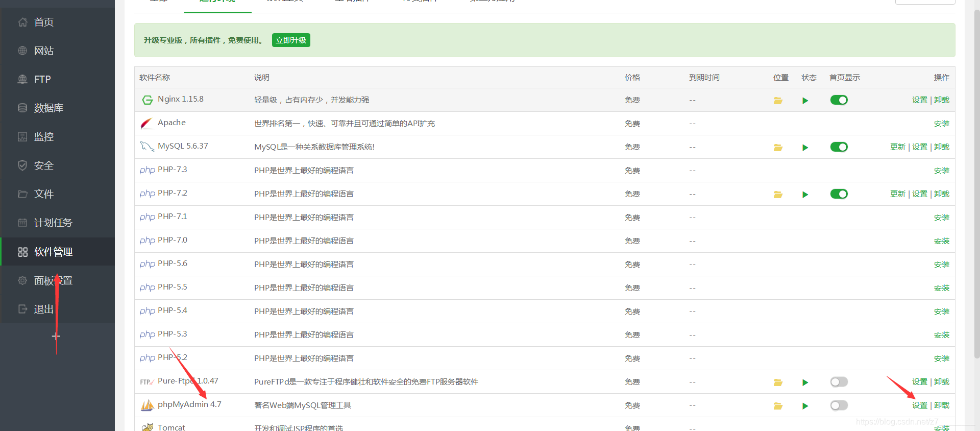Click the MySQL status play icon

tap(805, 148)
